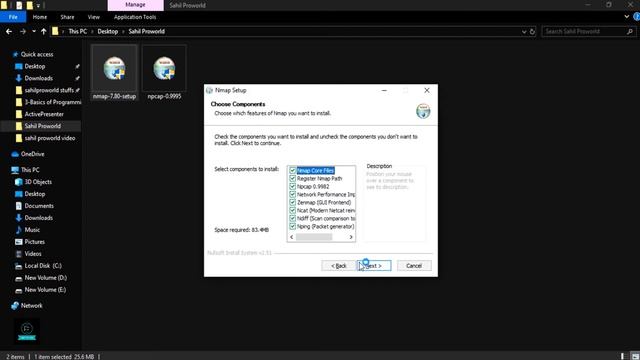Switch to large icons view in status bar
Image resolution: width=640 pixels, height=360 pixels.
click(x=635, y=356)
